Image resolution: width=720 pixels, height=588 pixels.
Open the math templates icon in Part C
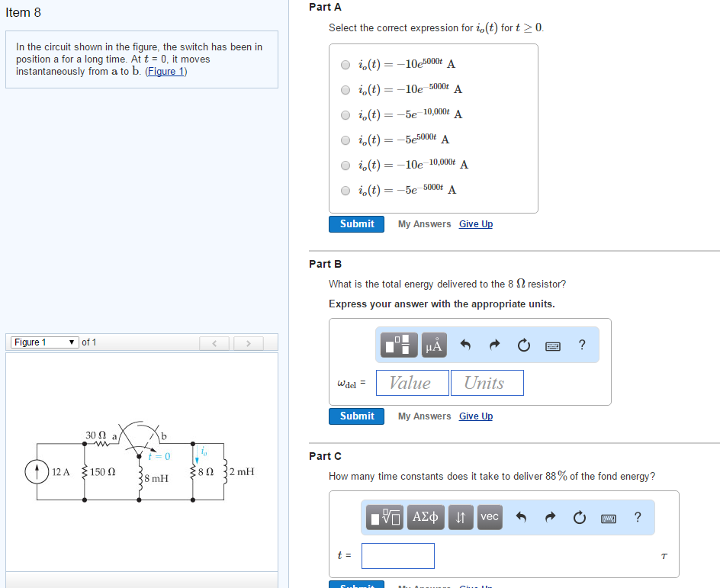[x=385, y=517]
